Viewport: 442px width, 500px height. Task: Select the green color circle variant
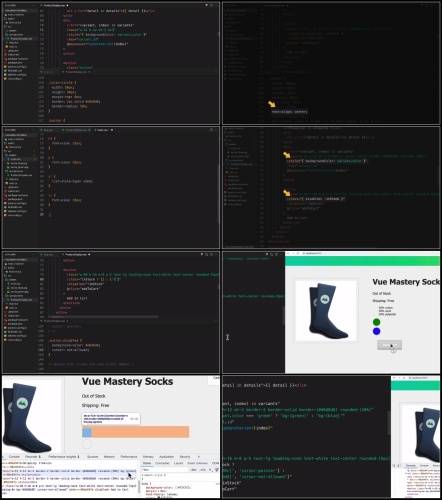tap(376, 322)
